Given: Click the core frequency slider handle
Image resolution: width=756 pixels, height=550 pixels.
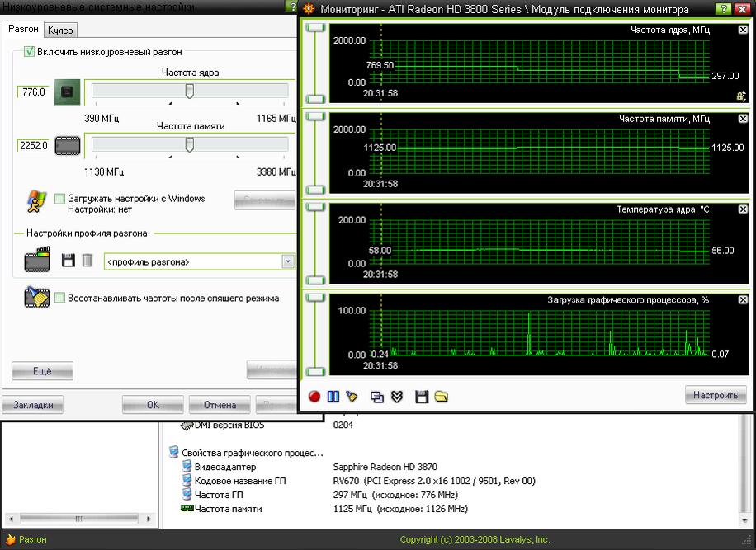Looking at the screenshot, I should click(189, 91).
